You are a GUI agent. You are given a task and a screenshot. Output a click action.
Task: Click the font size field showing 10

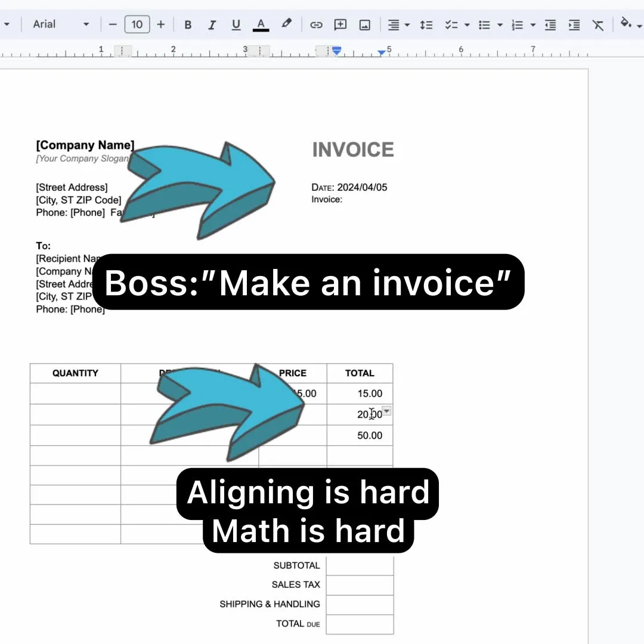(x=137, y=24)
